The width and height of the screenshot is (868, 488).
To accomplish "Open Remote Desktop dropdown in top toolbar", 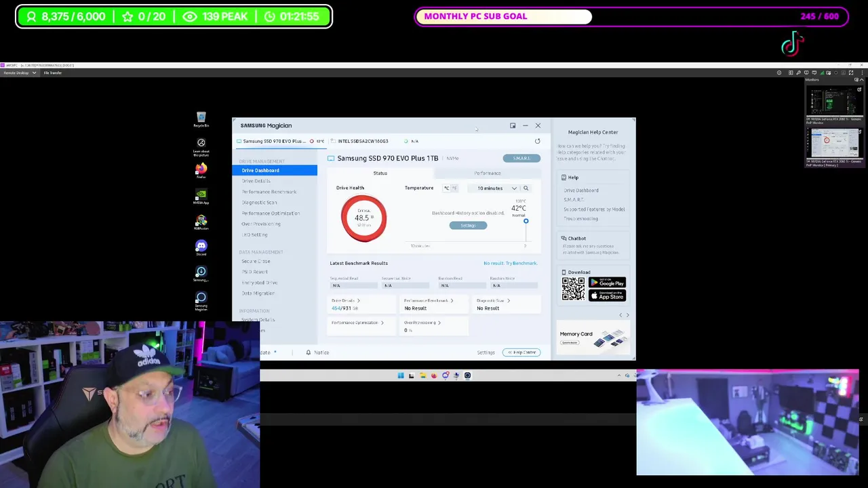I will [19, 73].
